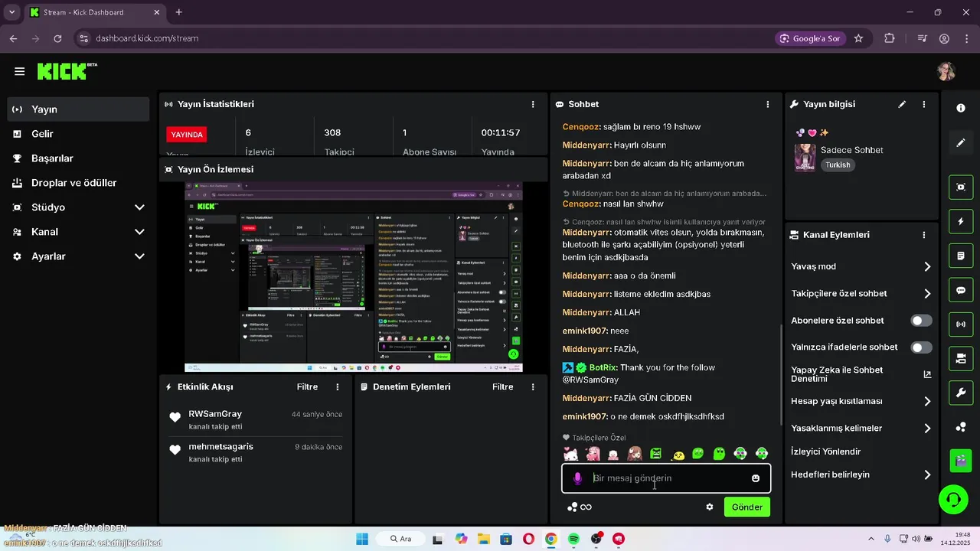Click the Google'a Sor button in address bar
The width and height of the screenshot is (980, 551).
coord(810,38)
